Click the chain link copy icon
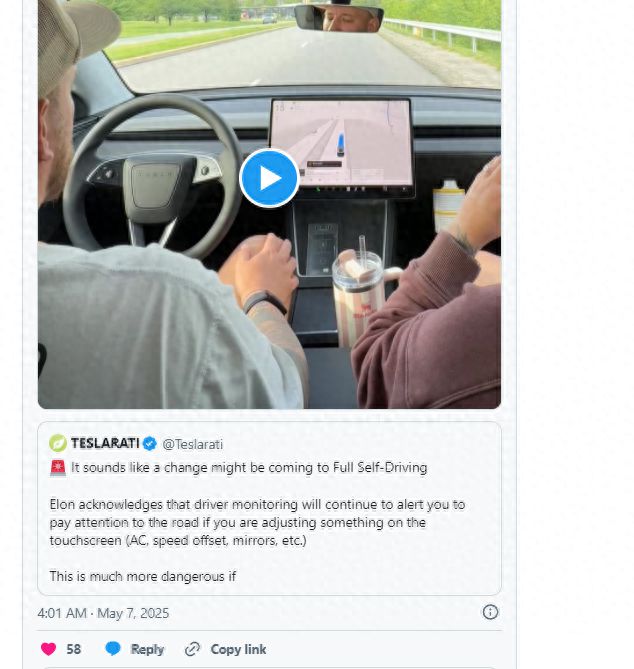The height and width of the screenshot is (669, 634). click(x=192, y=649)
